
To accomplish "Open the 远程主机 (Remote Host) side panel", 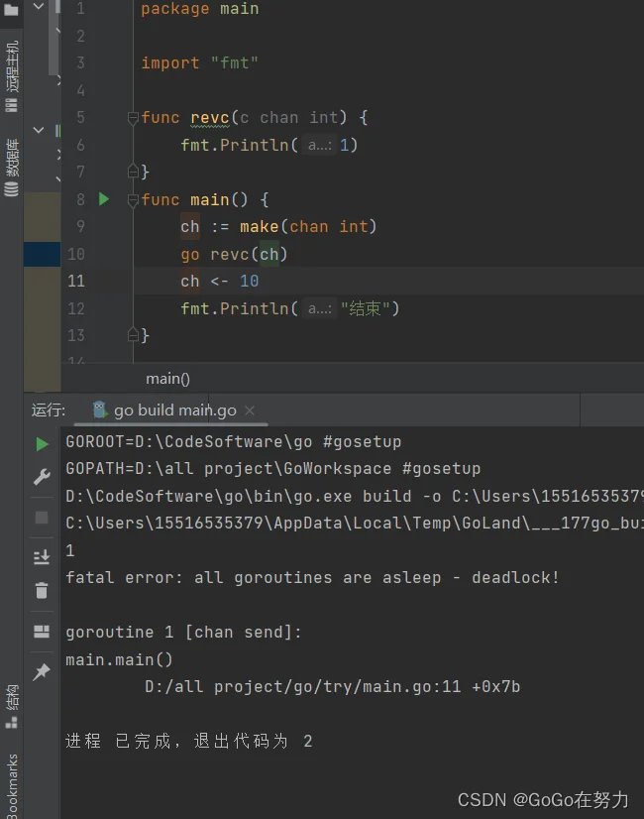I will [x=12, y=67].
